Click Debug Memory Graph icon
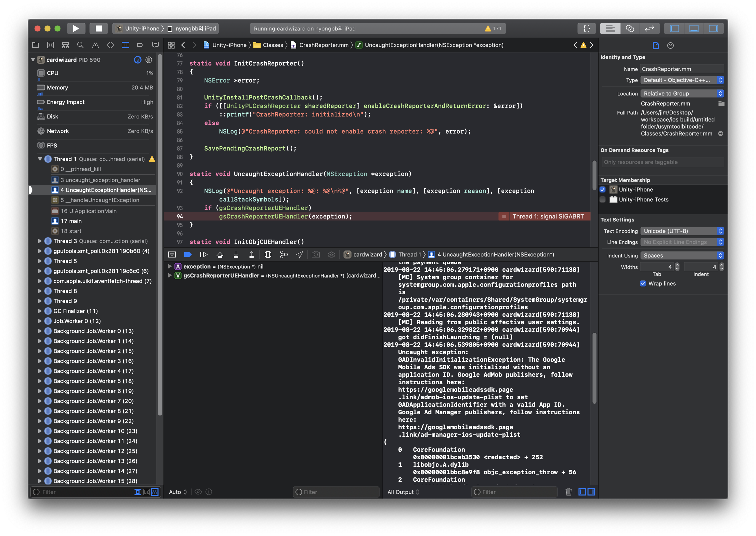756x536 pixels. [x=283, y=254]
